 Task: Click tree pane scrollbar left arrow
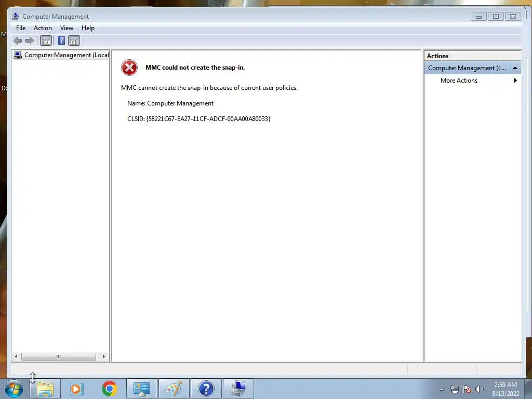(16, 356)
